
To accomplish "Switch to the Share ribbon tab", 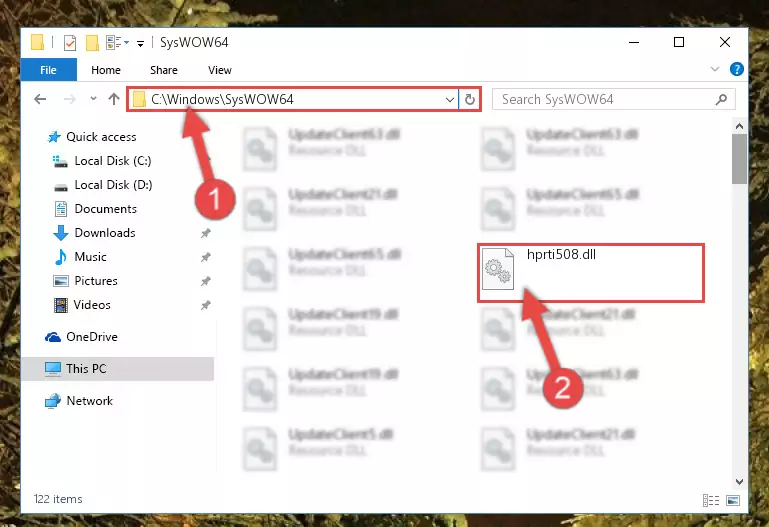I will pyautogui.click(x=164, y=70).
